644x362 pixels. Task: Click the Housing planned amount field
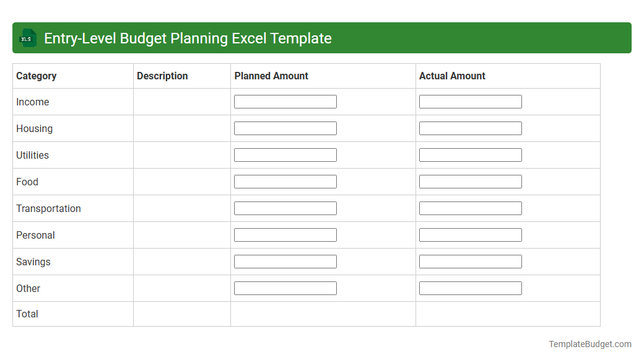[285, 128]
